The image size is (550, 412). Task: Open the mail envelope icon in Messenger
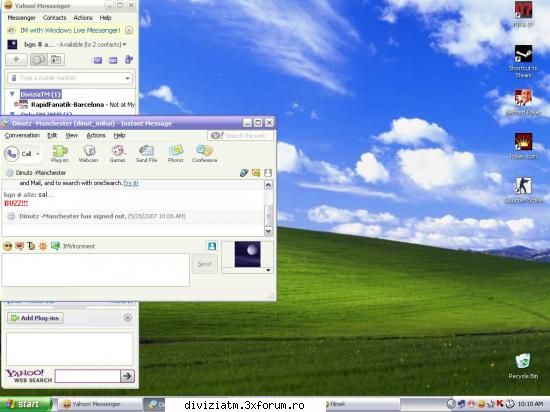click(98, 60)
